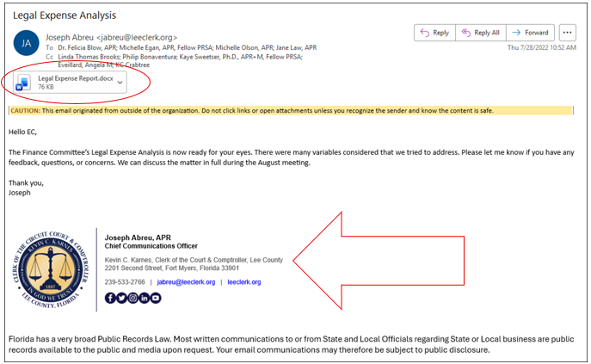This screenshot has width=591, height=364.
Task: Click the Reply button
Action: 434,33
